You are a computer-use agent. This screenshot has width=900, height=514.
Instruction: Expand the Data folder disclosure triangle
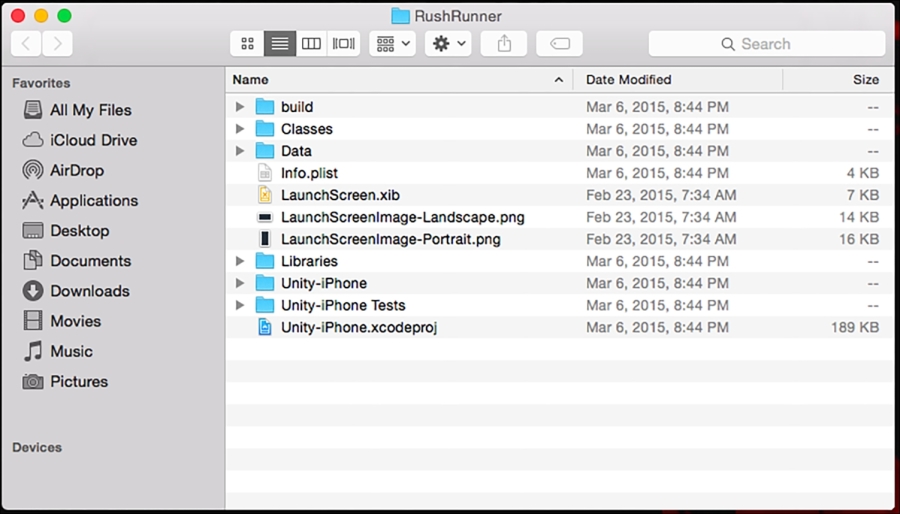coord(240,151)
